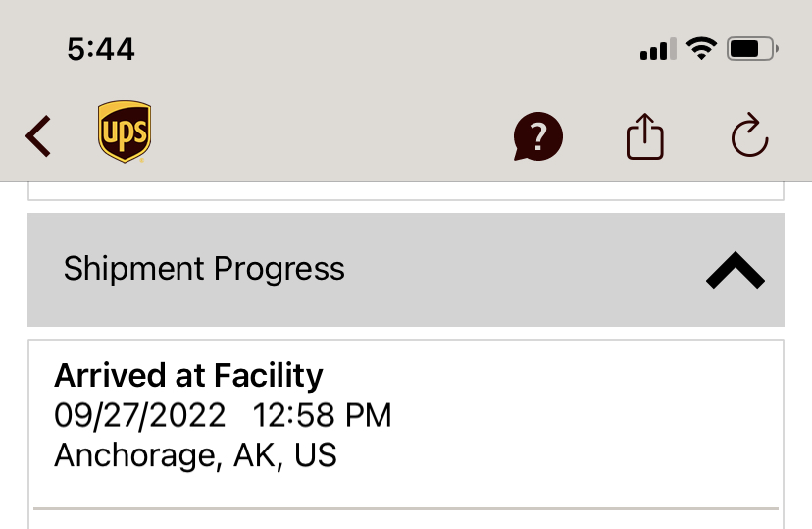The height and width of the screenshot is (529, 812).
Task: Tap divider line below the Arrived at Facility entry
Action: tap(406, 508)
